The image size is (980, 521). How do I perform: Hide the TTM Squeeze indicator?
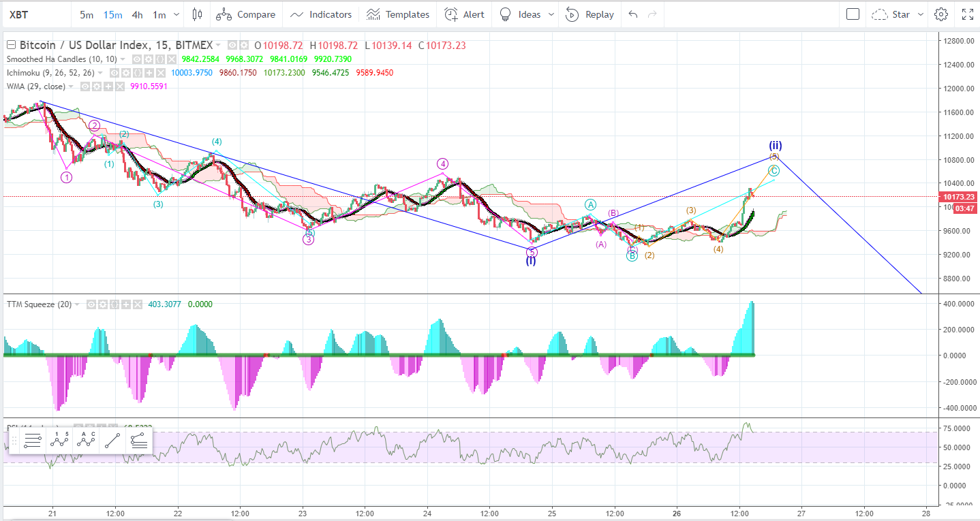point(91,304)
